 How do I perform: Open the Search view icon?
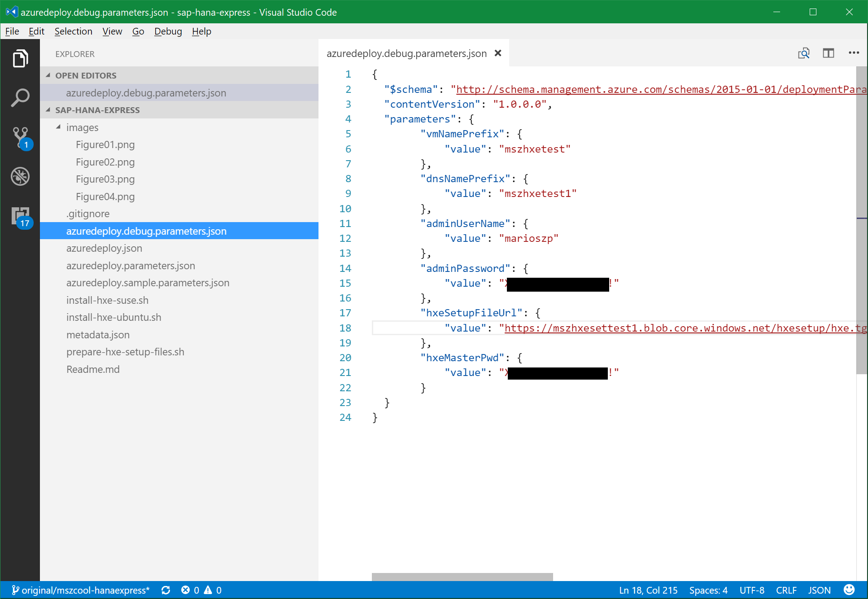coord(20,97)
